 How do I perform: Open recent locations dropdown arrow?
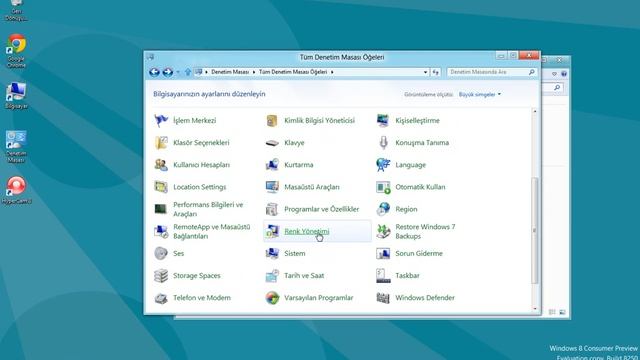(178, 72)
